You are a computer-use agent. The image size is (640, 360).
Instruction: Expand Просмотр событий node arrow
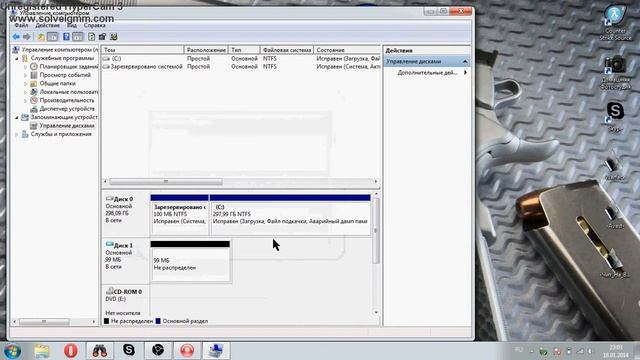click(25, 76)
